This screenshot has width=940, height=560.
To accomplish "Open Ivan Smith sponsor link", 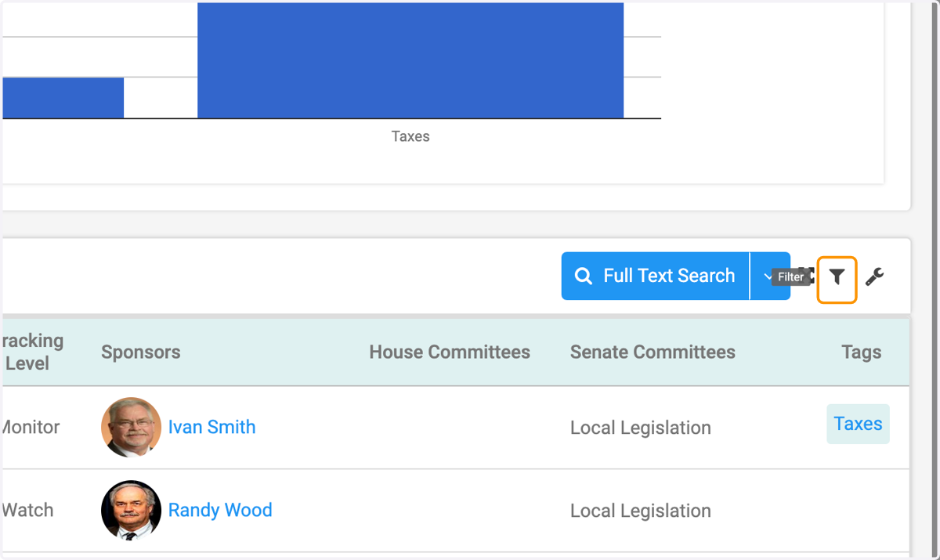I will click(211, 427).
